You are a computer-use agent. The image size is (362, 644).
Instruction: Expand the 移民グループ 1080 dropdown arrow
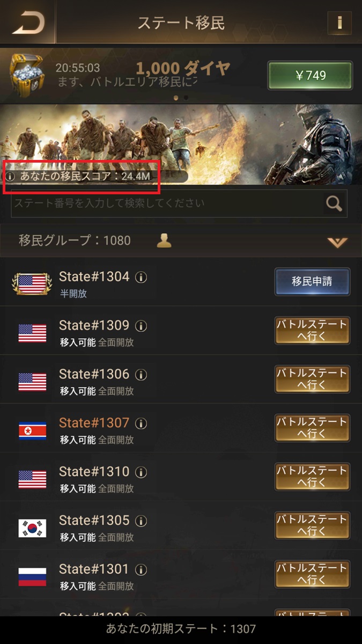pyautogui.click(x=337, y=242)
